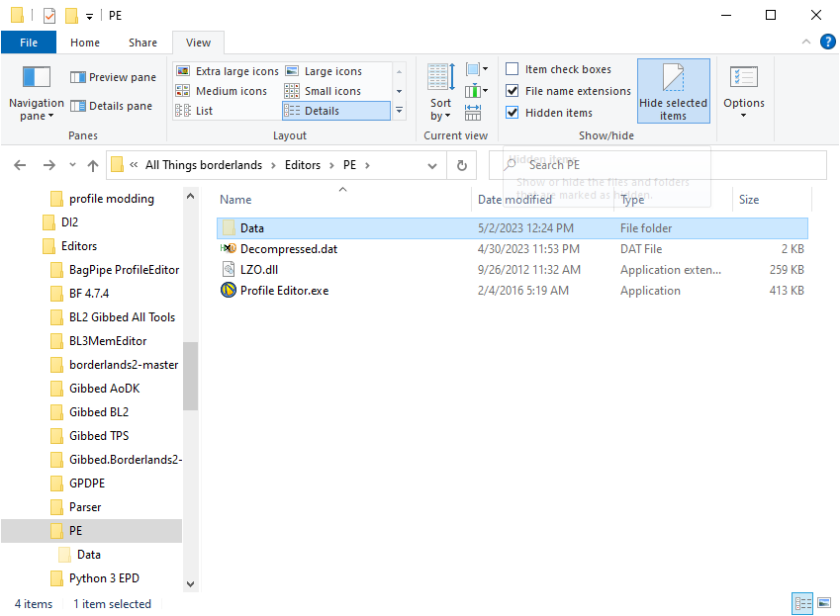Screen dimensions: 840x616
Task: Select the borderlands2-master folder
Action: point(124,365)
